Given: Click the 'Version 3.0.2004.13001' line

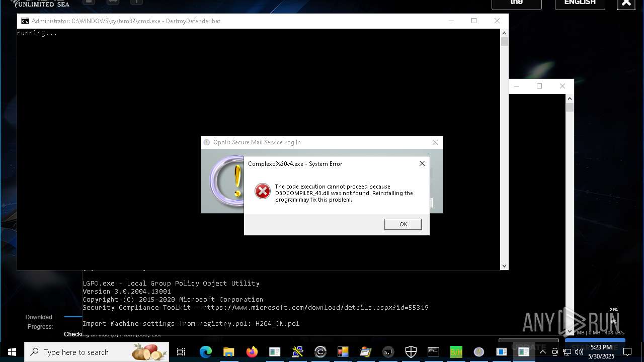Looking at the screenshot, I should click(x=127, y=291).
